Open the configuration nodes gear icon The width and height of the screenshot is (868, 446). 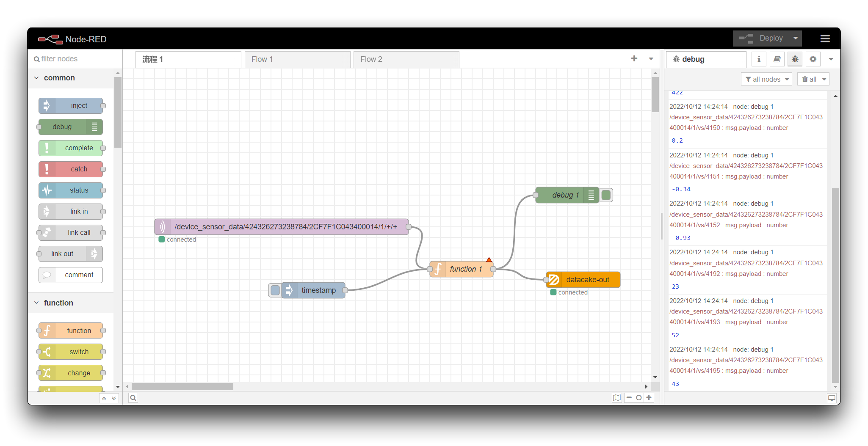coord(813,59)
